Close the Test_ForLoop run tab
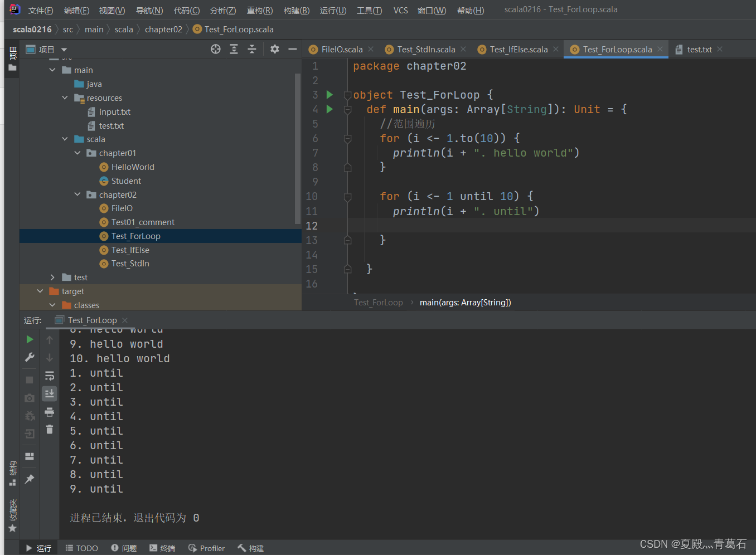The image size is (756, 555). click(125, 320)
